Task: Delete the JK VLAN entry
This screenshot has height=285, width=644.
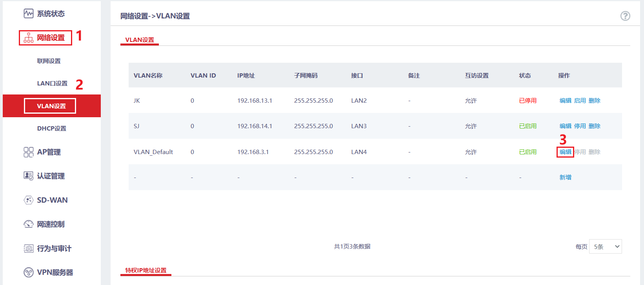Action: click(595, 101)
